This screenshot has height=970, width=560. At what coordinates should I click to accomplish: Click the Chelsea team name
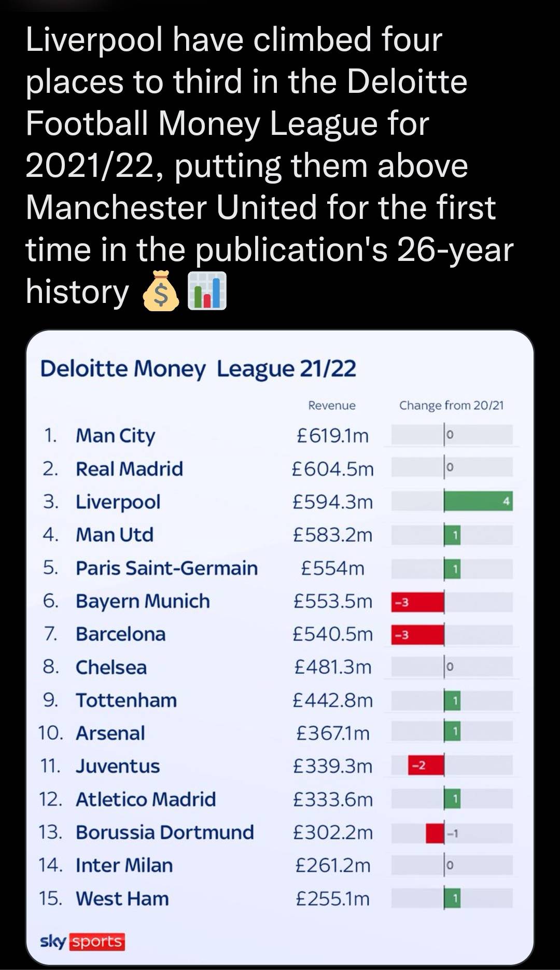click(111, 667)
